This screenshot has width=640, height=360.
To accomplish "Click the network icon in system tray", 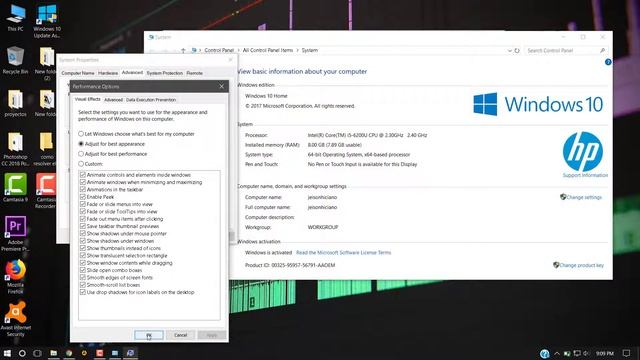I will [577, 353].
